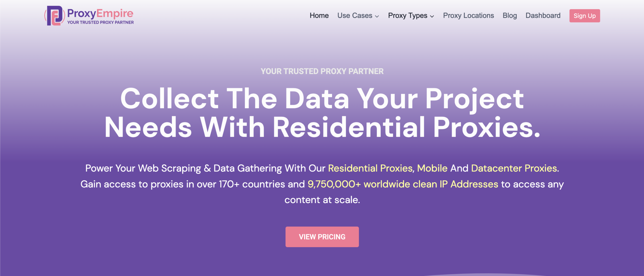Click the small tagline under the header logo

tap(100, 22)
